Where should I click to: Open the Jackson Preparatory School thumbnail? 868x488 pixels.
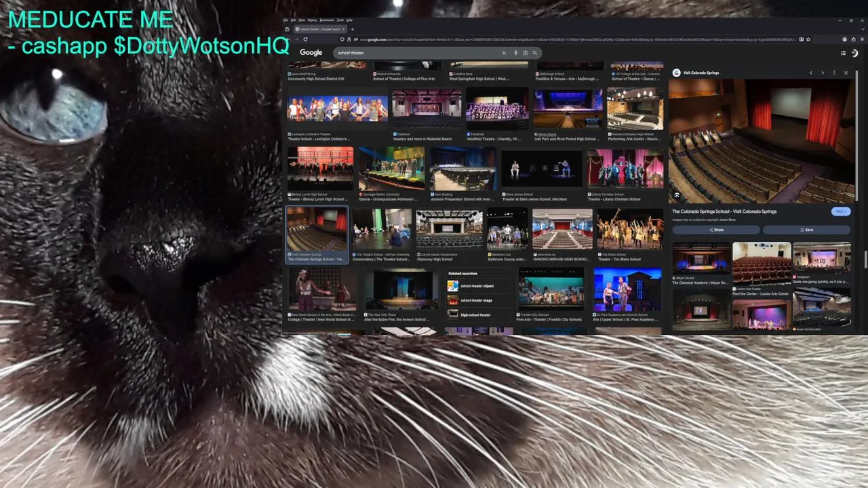coord(462,169)
